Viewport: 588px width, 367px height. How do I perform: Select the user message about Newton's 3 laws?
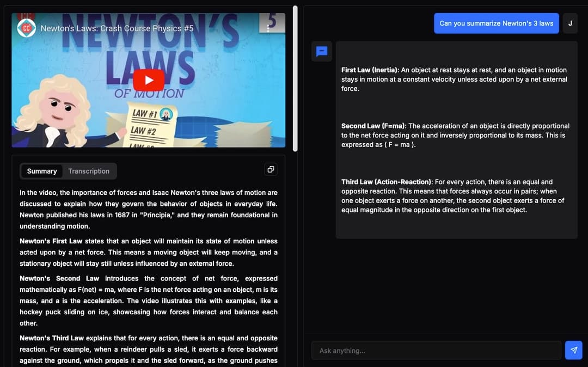(496, 23)
